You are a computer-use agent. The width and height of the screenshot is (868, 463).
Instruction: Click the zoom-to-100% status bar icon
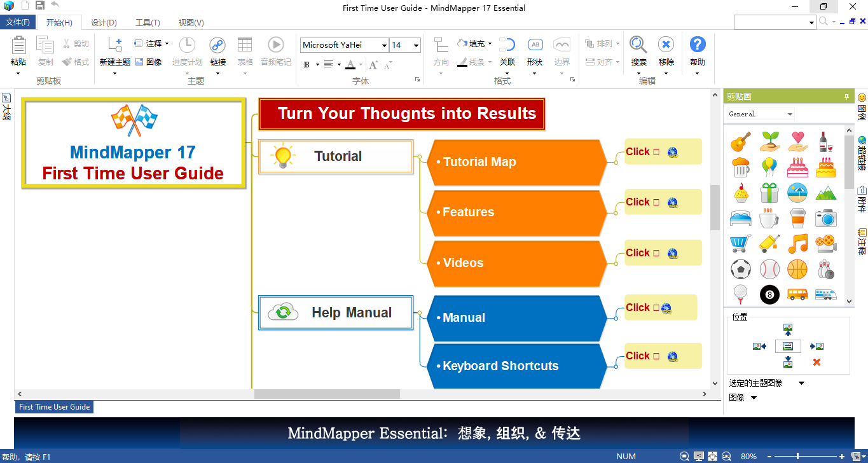tap(726, 457)
